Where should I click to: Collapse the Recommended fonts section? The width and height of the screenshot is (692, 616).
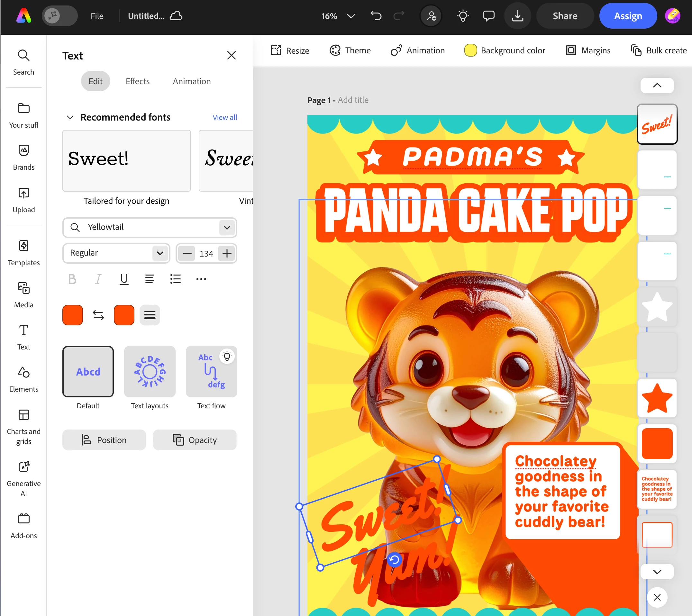pos(70,117)
